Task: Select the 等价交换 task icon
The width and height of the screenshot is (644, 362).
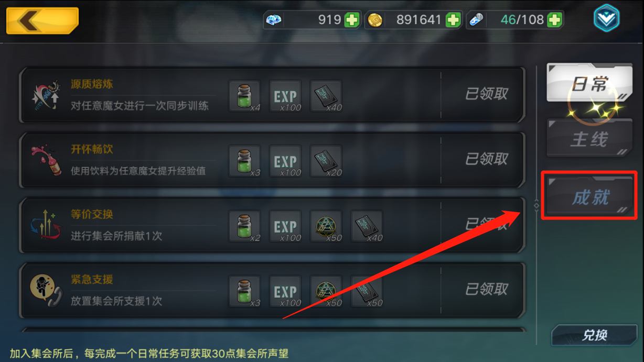Action: 46,224
